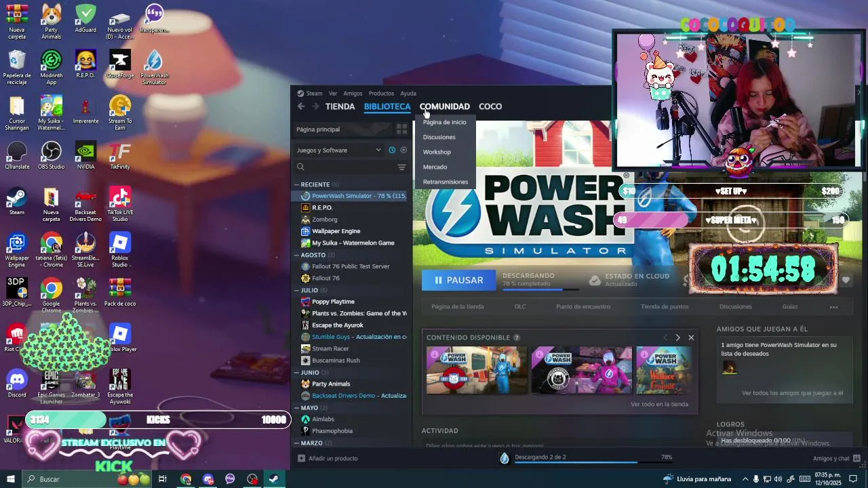Image resolution: width=868 pixels, height=488 pixels.
Task: Pause the PowerWash Simulator download
Action: click(459, 280)
